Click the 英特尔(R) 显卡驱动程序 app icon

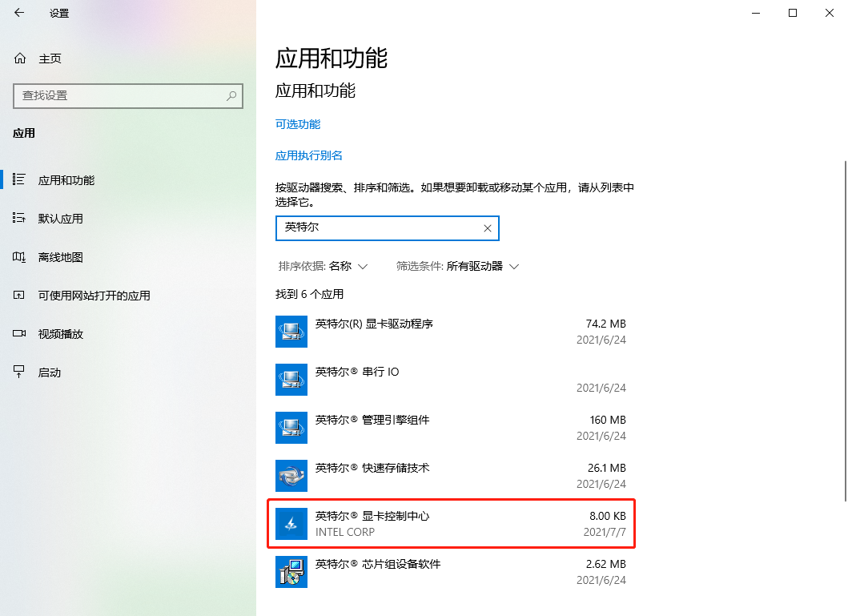(x=291, y=332)
